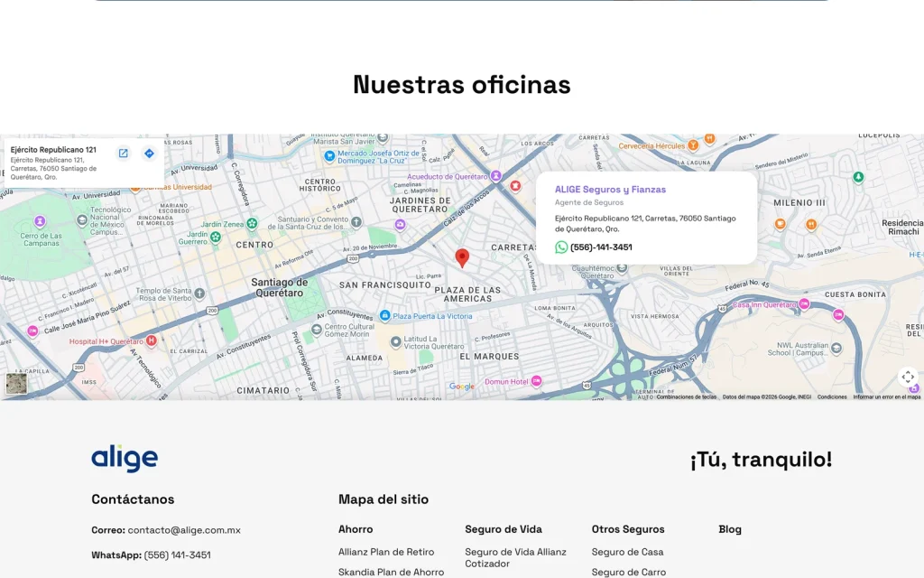Image resolution: width=924 pixels, height=578 pixels.
Task: Click the blue directions arrow icon
Action: 149,154
